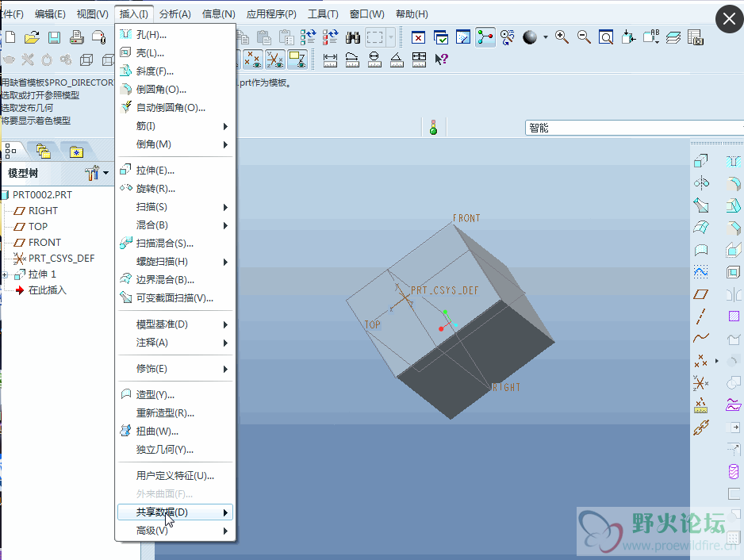Expand the 筋(I) submenu

[x=175, y=126]
